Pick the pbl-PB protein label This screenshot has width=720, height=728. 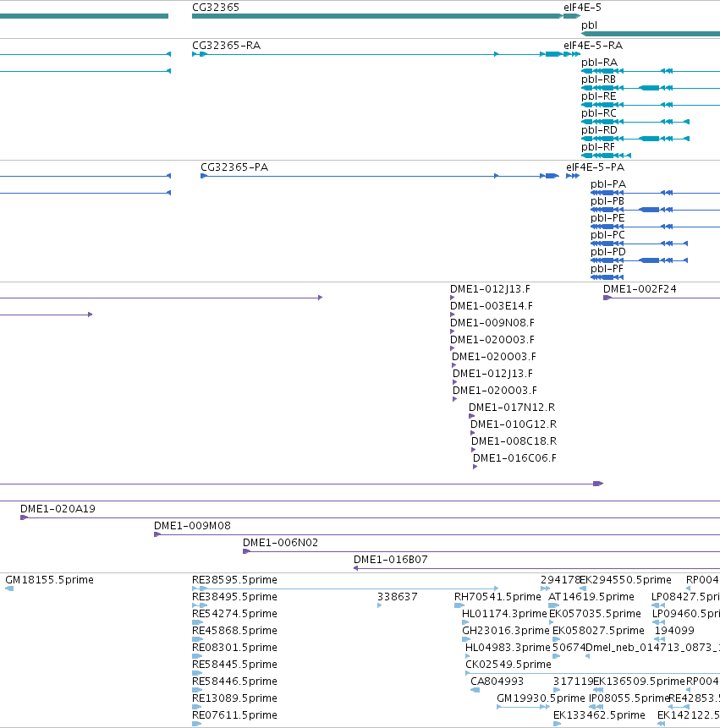607,201
